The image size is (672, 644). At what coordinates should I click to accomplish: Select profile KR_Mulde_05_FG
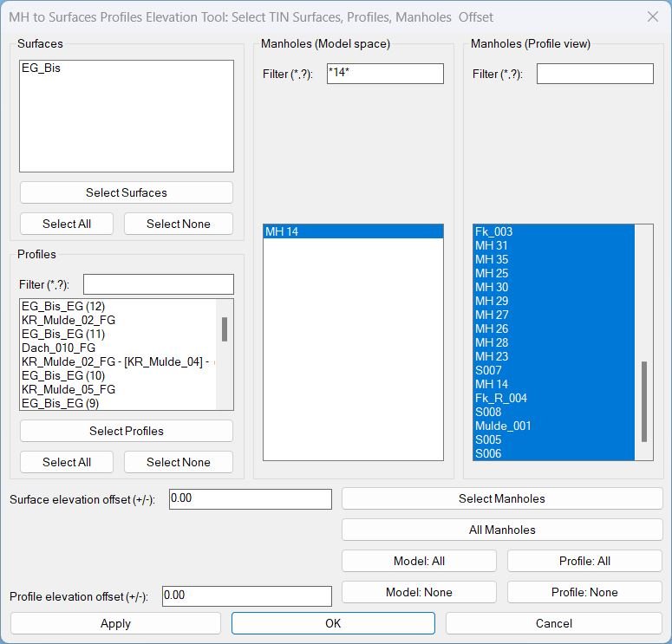[x=118, y=389]
